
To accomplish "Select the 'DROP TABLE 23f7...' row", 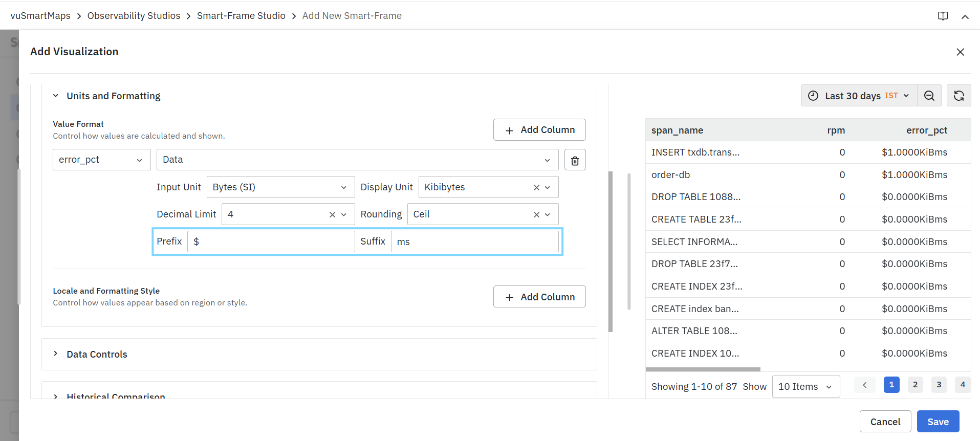I will tap(808, 264).
